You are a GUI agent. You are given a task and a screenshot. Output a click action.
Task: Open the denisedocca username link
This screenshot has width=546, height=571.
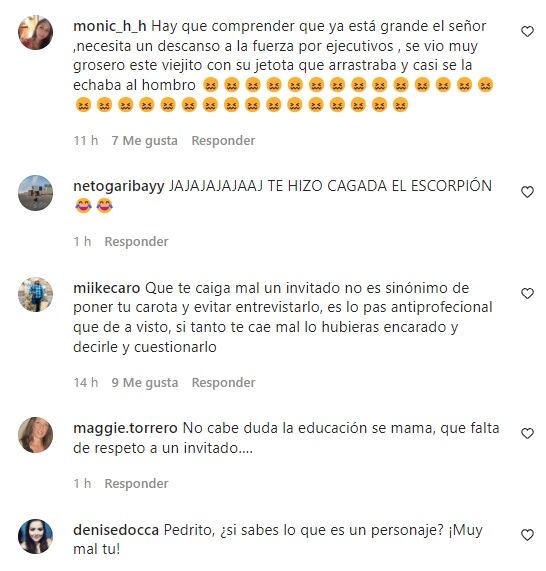(116, 530)
